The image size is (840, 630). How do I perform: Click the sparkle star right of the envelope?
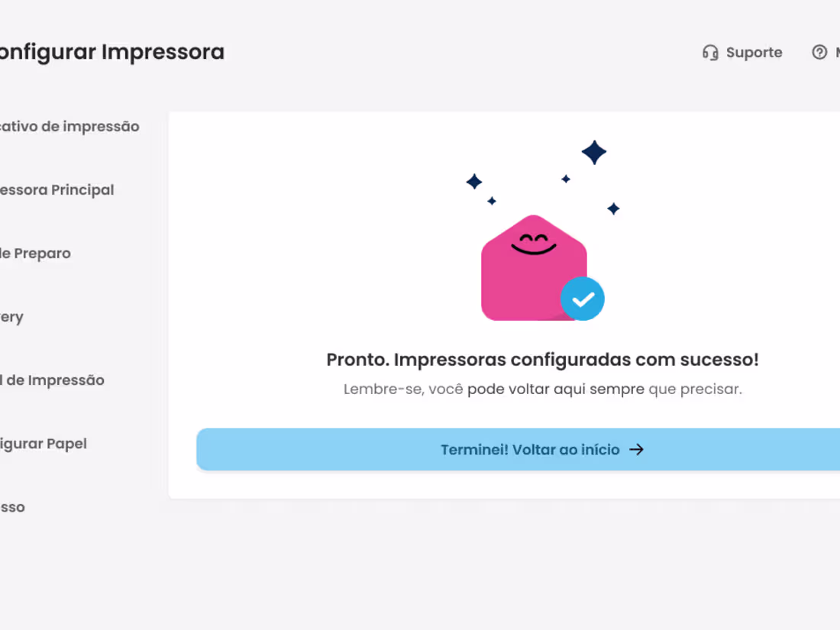613,208
